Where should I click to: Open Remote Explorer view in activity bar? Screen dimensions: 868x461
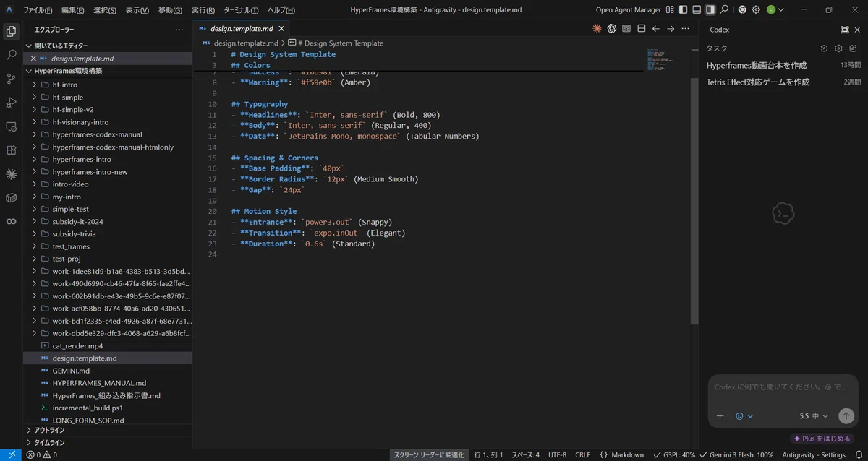tap(11, 126)
